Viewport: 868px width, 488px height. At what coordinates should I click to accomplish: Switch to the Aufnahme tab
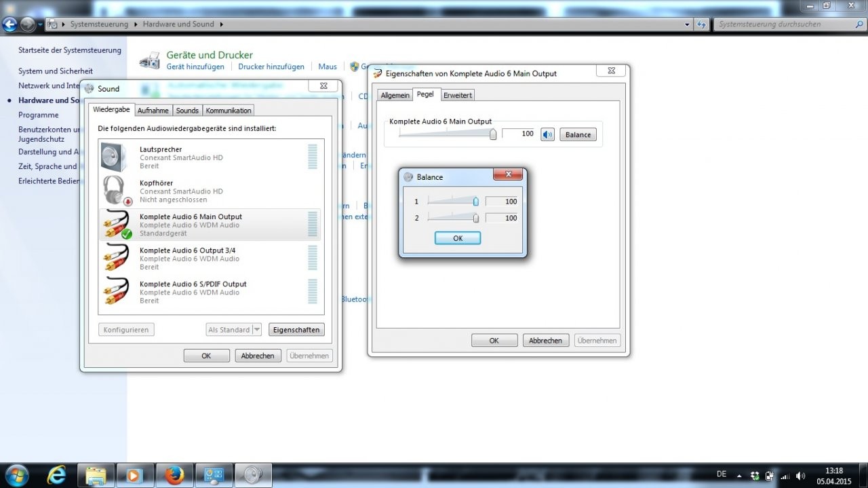coord(153,111)
